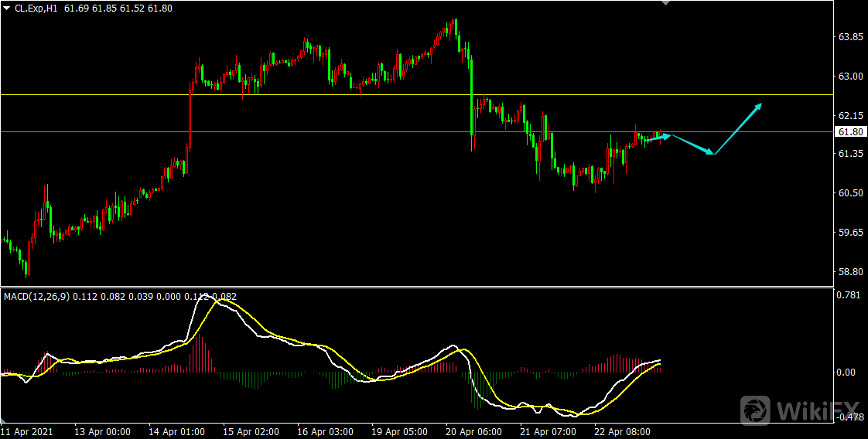
Task: Click the 22 Apr 08:00 time label
Action: point(620,431)
